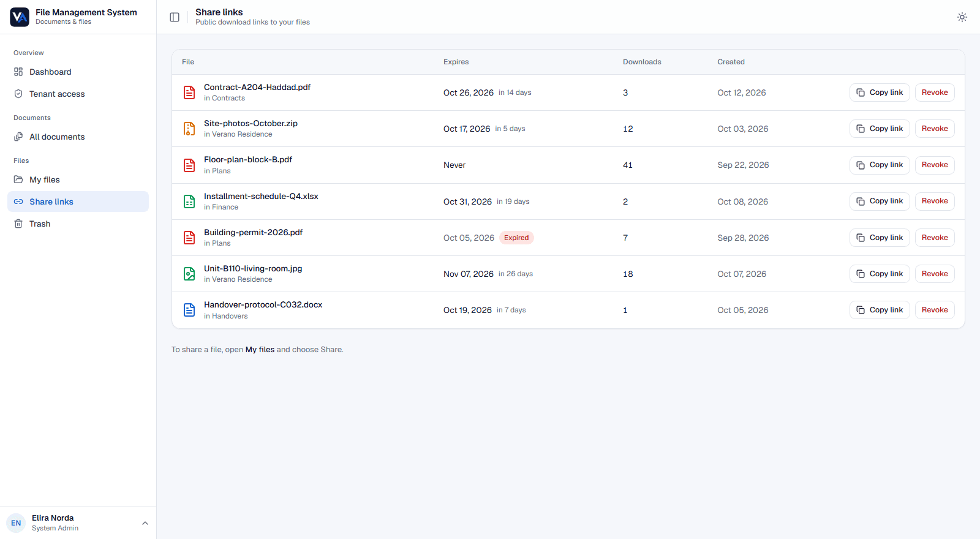980x539 pixels.
Task: Revoke the Unit-B110-living-room.jpg share link
Action: pos(935,274)
